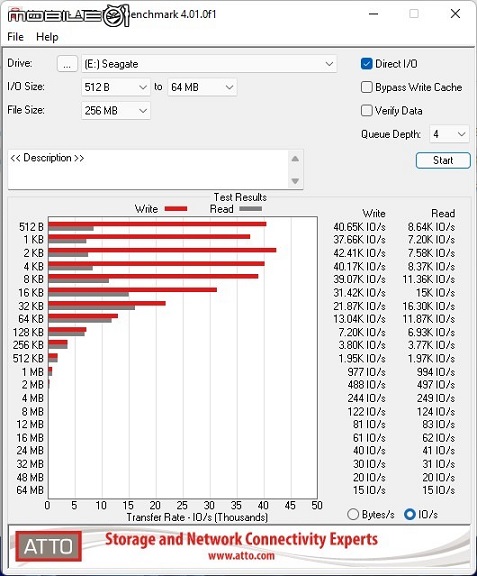This screenshot has height=576, width=477.
Task: Open the File Size 256 MB dropdown
Action: click(115, 110)
